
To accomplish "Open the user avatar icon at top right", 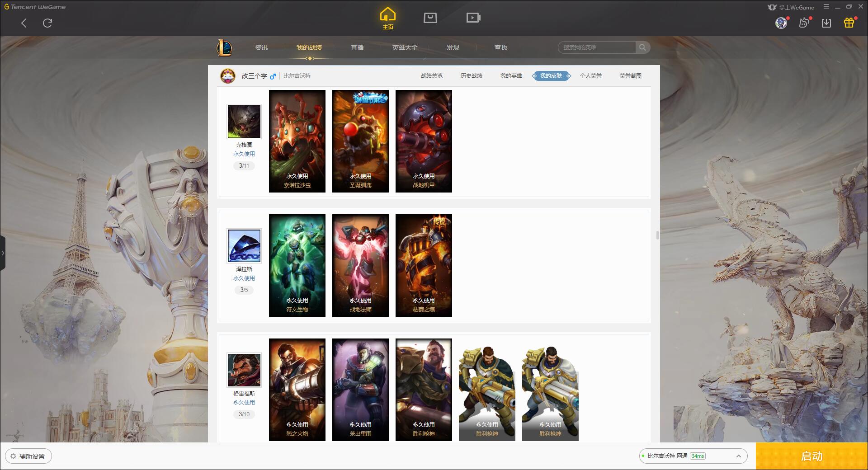I will click(781, 23).
